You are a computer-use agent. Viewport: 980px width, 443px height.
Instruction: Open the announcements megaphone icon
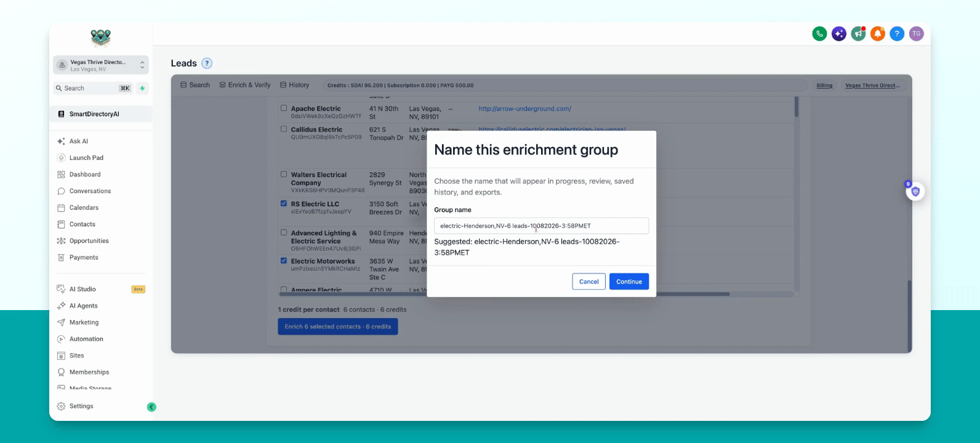point(858,34)
